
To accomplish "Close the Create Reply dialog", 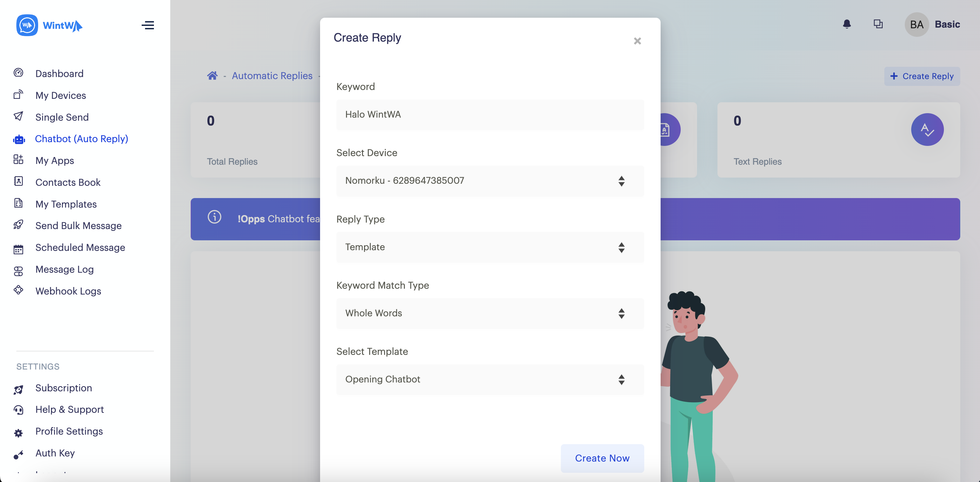I will pos(637,41).
